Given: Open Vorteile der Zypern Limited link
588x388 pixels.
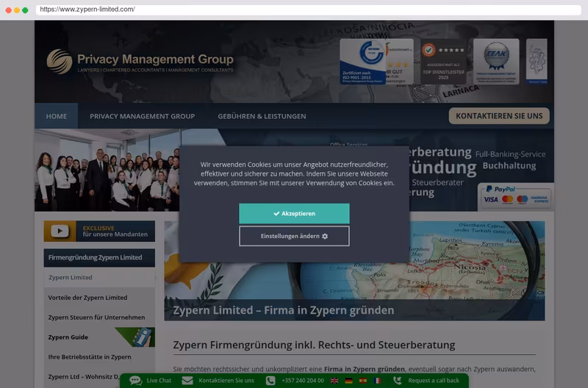Looking at the screenshot, I should [x=87, y=298].
